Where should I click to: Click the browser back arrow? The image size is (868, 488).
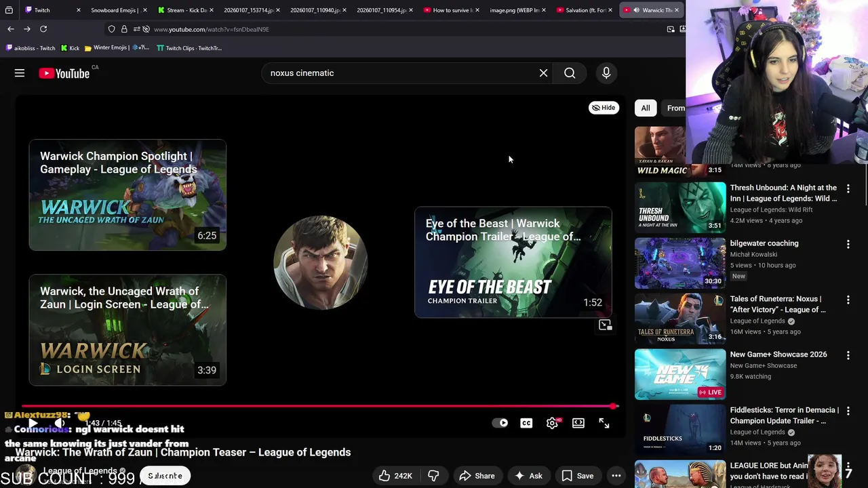(x=10, y=29)
